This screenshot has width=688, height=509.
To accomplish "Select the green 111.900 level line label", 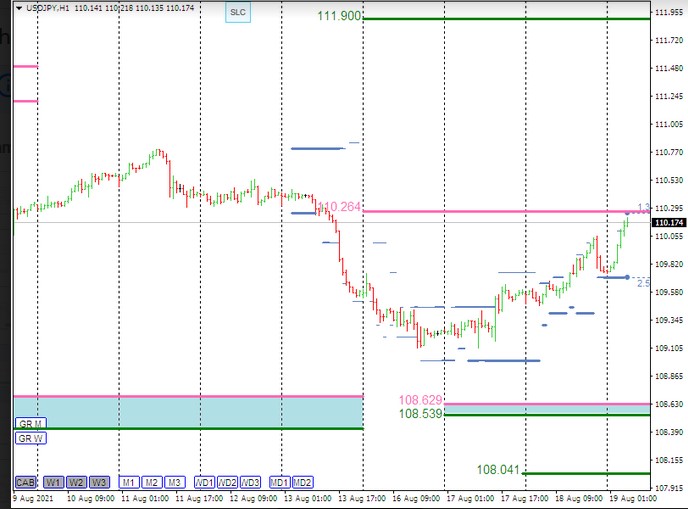I will coord(339,17).
